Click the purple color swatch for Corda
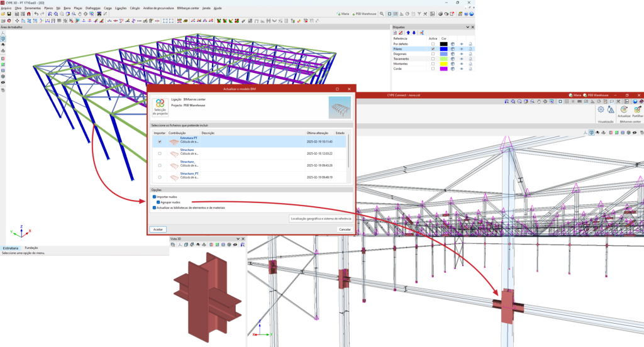Screen dimensions: 644x347 [443, 69]
